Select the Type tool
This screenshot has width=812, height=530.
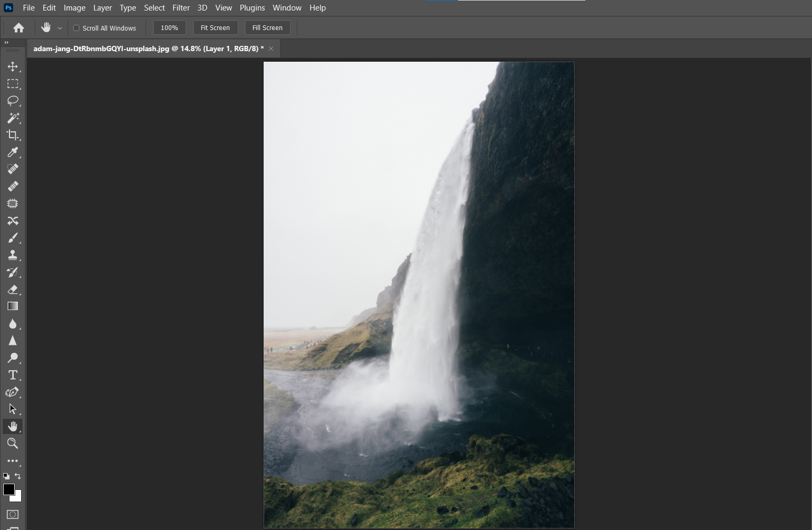pos(13,375)
